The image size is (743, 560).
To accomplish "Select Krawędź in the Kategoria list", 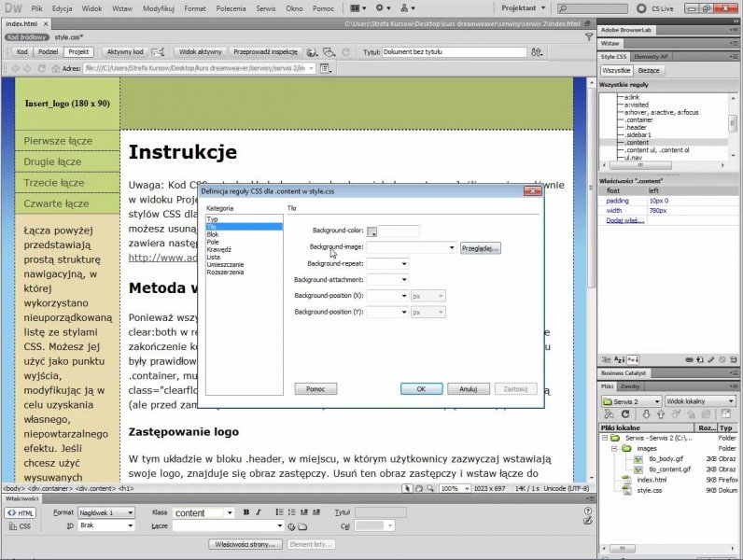I will [x=219, y=249].
